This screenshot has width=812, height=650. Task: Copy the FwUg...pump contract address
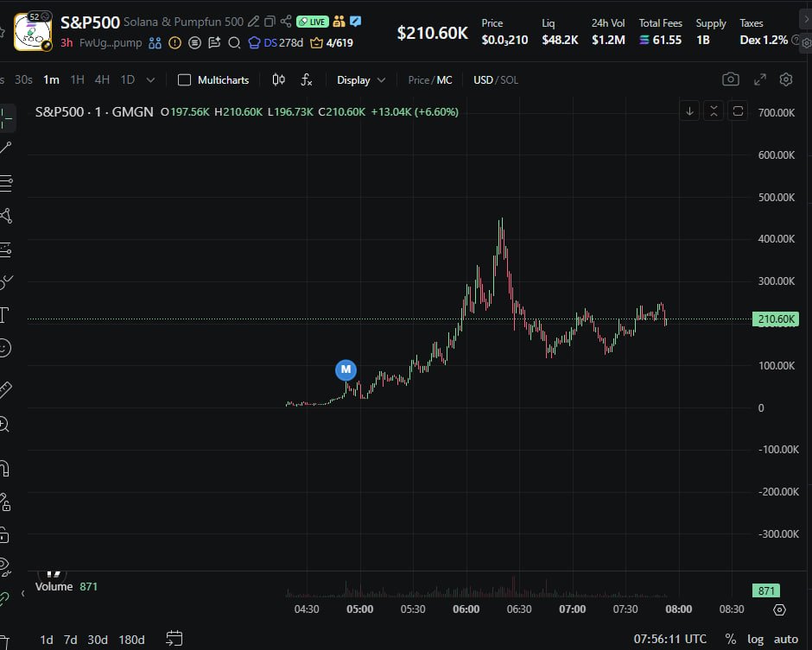(x=111, y=43)
